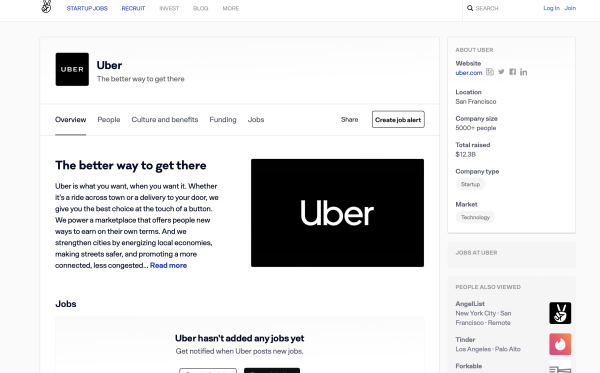Click the 'San Francisco' location text
Image resolution: width=600 pixels, height=373 pixels.
[x=476, y=102]
